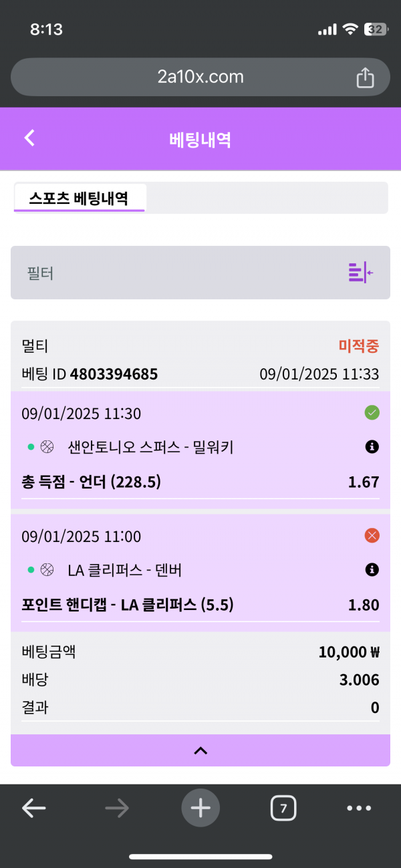The image size is (401, 868).
Task: Open the filter panel icon
Action: click(360, 273)
